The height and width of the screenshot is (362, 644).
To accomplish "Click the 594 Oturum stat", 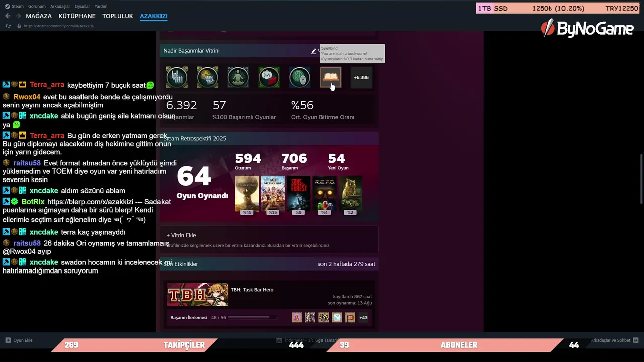I will [248, 161].
